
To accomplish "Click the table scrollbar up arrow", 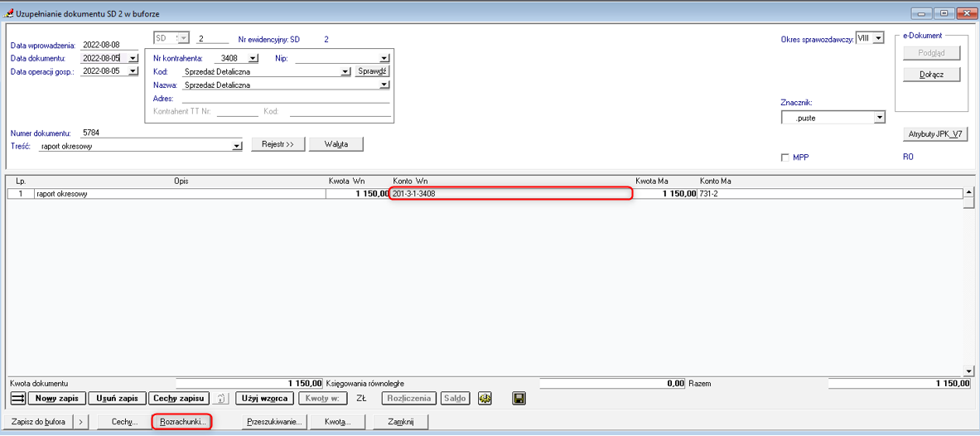I will point(968,192).
